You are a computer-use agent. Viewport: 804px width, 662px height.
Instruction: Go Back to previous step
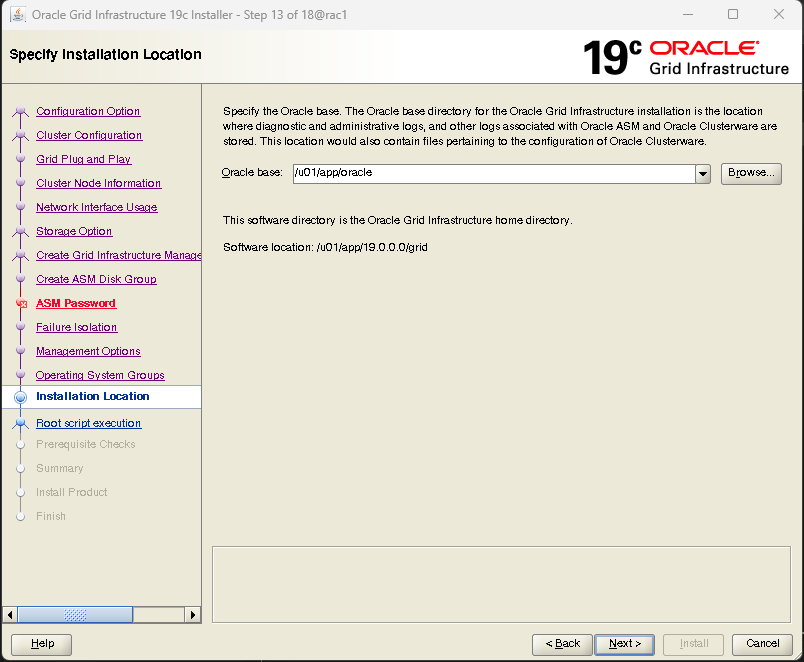point(562,644)
